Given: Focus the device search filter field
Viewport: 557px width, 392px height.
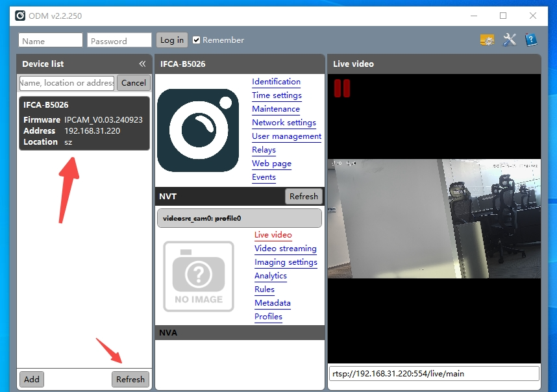Looking at the screenshot, I should pos(67,82).
